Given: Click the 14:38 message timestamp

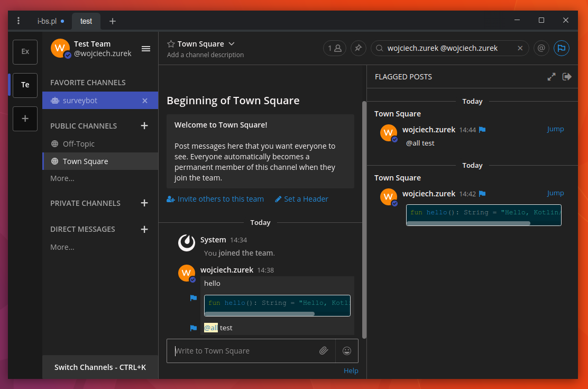Looking at the screenshot, I should 265,270.
